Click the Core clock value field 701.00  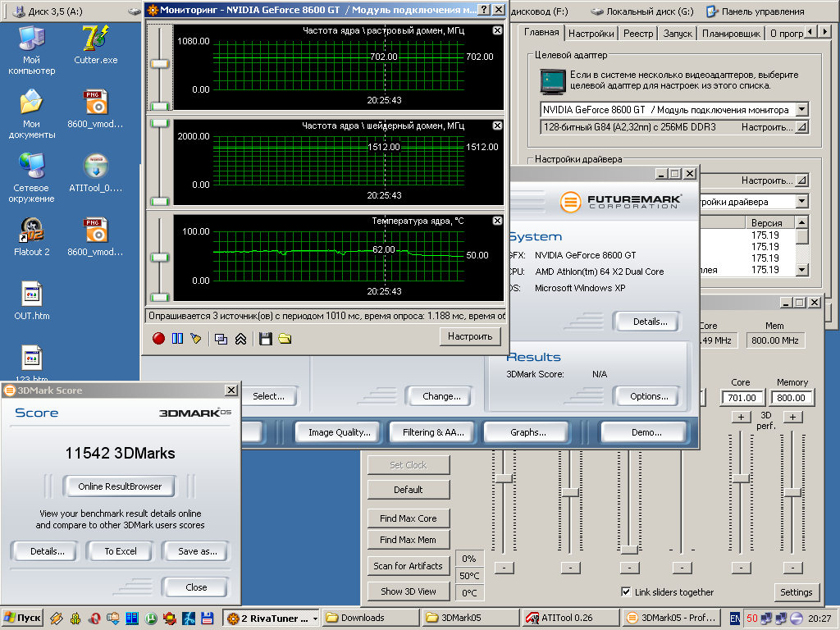(x=742, y=398)
